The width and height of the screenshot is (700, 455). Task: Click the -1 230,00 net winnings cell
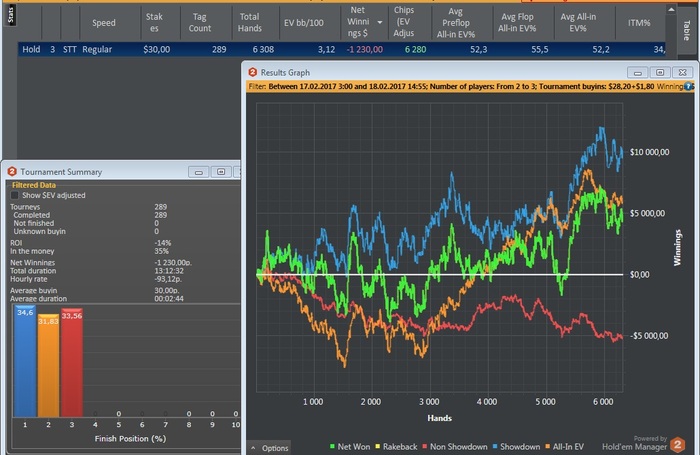(364, 49)
